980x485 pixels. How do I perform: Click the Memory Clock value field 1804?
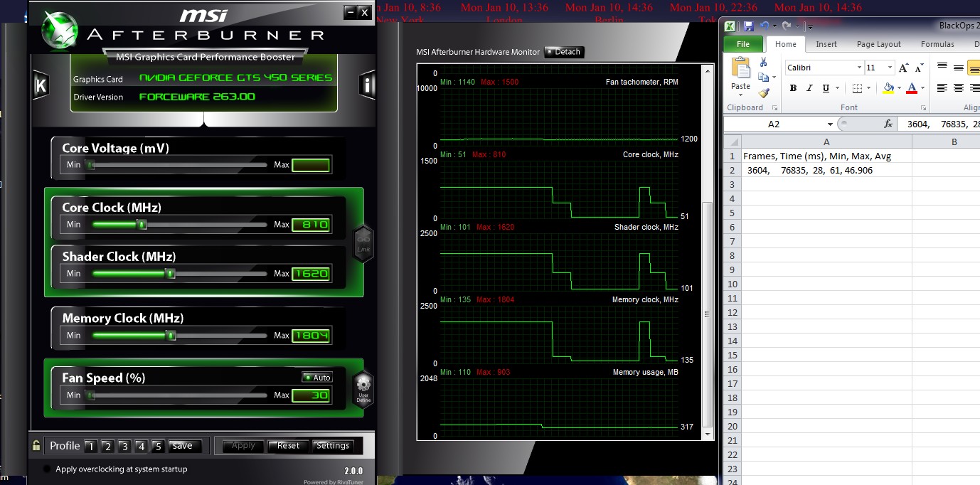311,336
